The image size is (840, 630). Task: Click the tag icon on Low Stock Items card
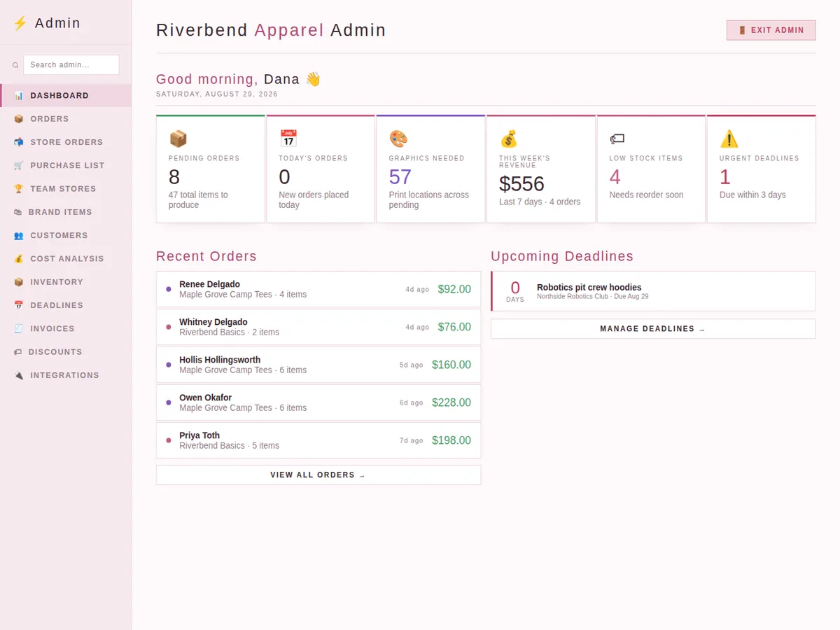coord(617,139)
